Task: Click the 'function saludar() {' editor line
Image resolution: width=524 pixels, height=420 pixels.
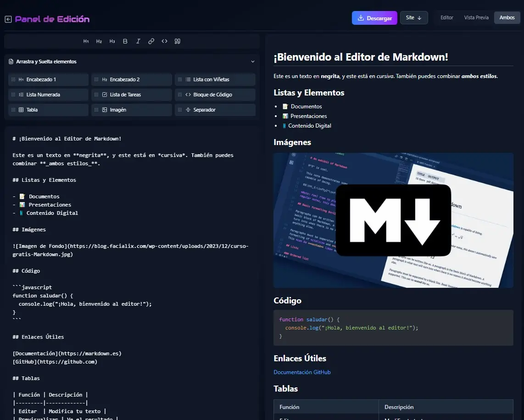Action: pos(43,296)
